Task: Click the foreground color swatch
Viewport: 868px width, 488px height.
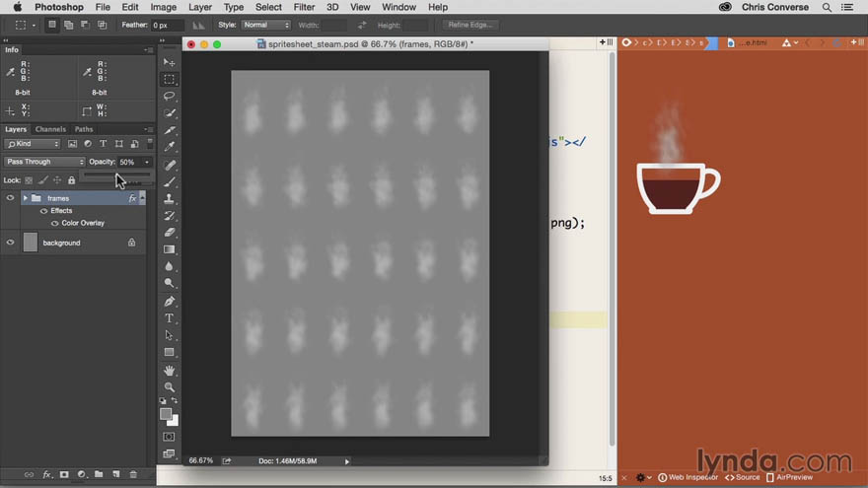Action: pyautogui.click(x=166, y=414)
